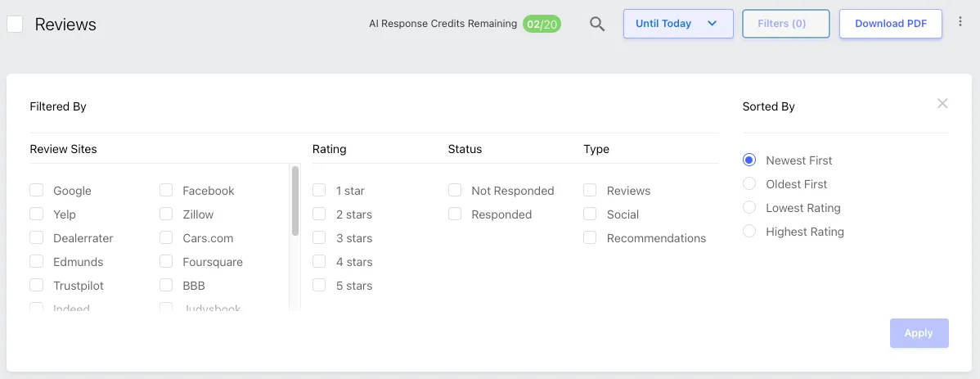Expand the Until Today date dropdown
The height and width of the screenshot is (379, 980).
click(678, 24)
